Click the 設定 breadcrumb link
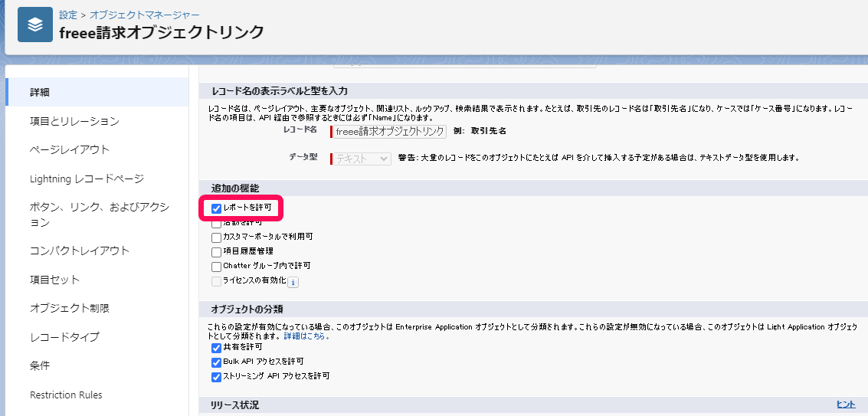This screenshot has height=416, width=868. [x=68, y=15]
